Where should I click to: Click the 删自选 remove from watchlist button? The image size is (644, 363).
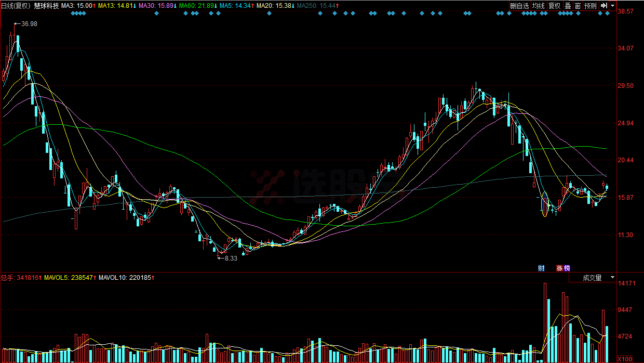pyautogui.click(x=519, y=6)
